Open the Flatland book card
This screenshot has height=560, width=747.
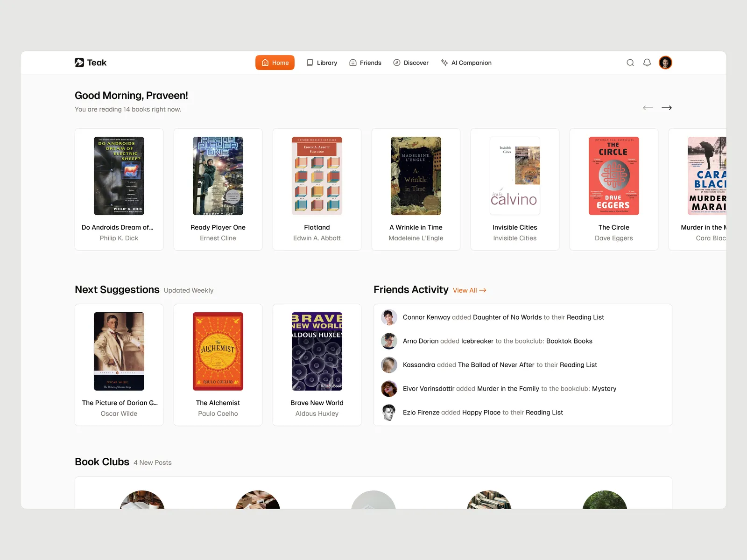point(317,189)
